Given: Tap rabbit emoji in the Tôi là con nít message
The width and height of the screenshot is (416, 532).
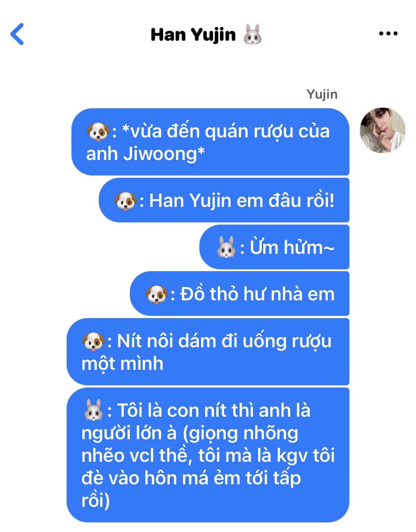Looking at the screenshot, I should 93,410.
